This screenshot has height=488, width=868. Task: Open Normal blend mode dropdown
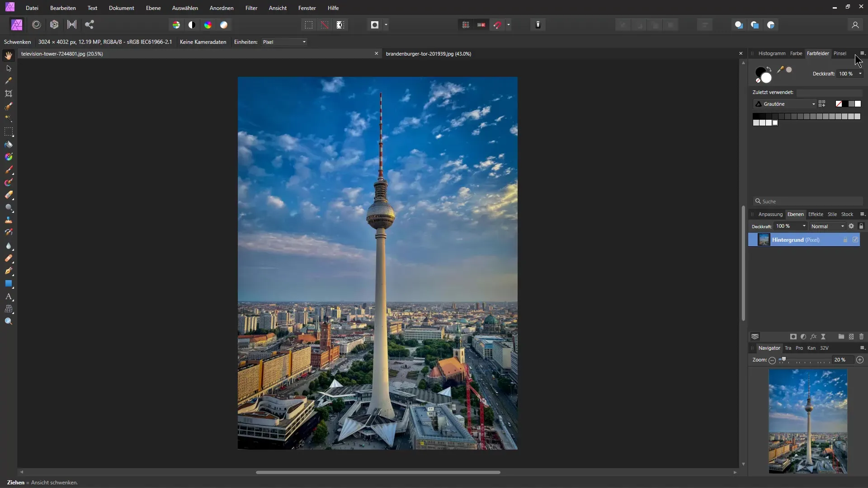click(x=827, y=226)
